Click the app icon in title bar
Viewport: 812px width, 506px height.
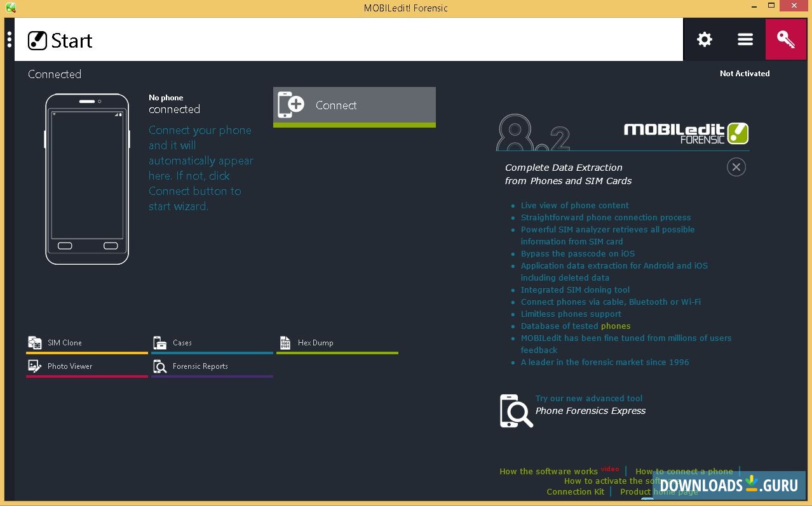(x=10, y=8)
